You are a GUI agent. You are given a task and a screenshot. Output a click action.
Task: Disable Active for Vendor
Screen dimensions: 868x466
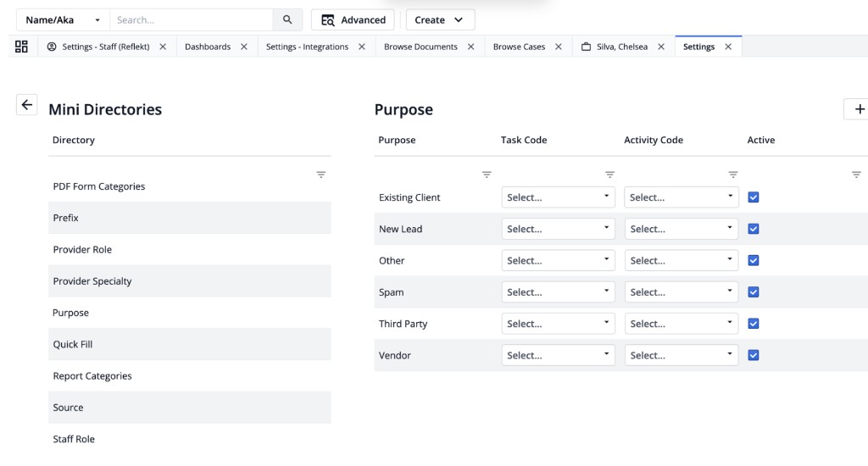pyautogui.click(x=754, y=355)
